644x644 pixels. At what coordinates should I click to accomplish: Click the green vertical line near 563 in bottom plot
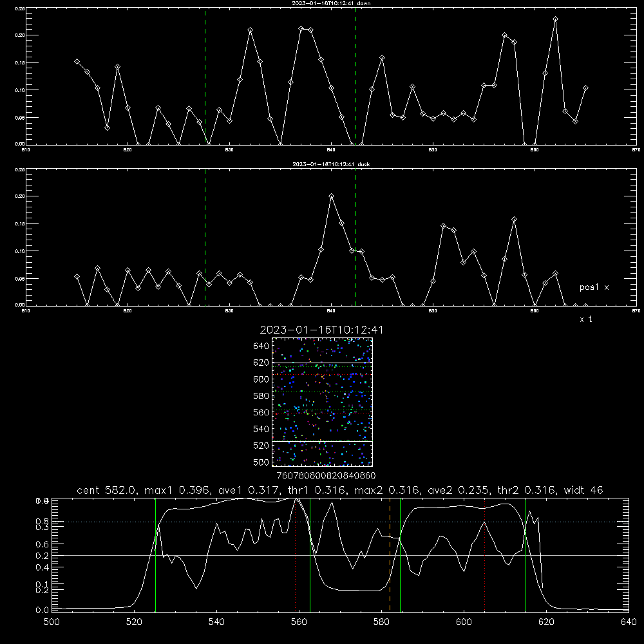[310, 554]
